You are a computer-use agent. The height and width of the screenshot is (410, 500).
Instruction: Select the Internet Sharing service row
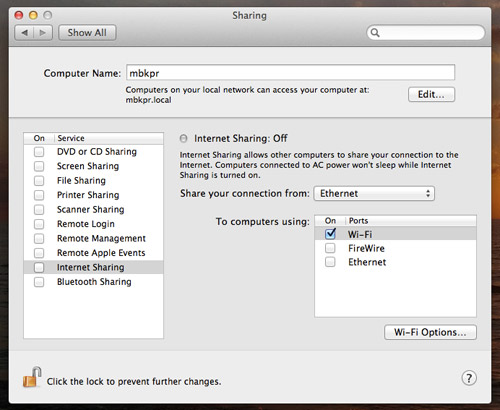click(x=93, y=267)
